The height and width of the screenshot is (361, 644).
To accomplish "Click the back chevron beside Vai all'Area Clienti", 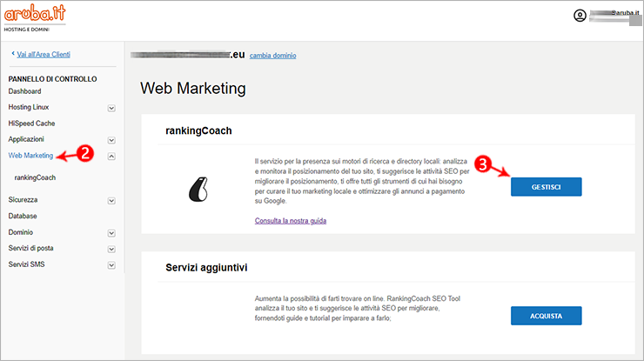I will [x=13, y=53].
